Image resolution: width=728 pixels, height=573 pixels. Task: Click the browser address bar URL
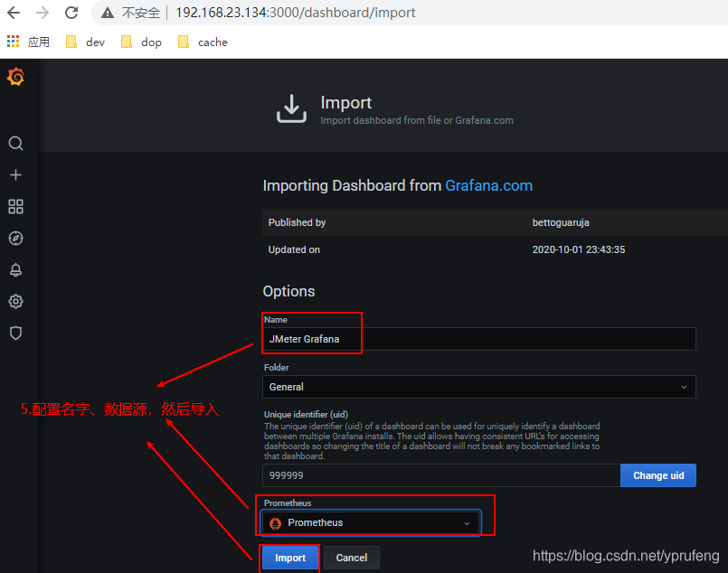(x=296, y=13)
